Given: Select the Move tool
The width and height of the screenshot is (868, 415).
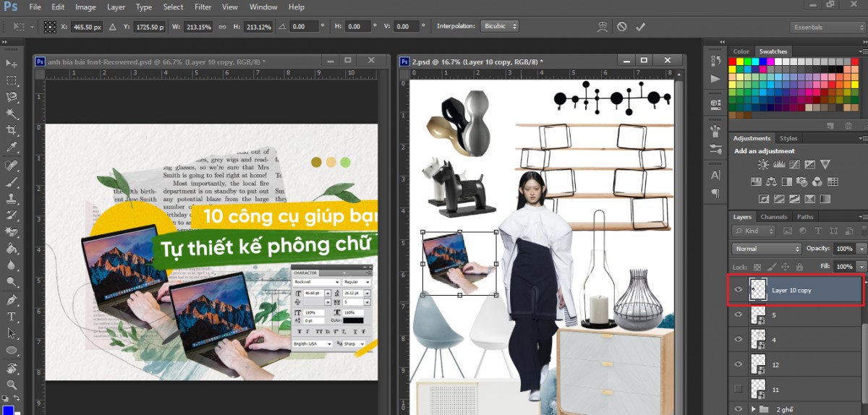Looking at the screenshot, I should 12,64.
